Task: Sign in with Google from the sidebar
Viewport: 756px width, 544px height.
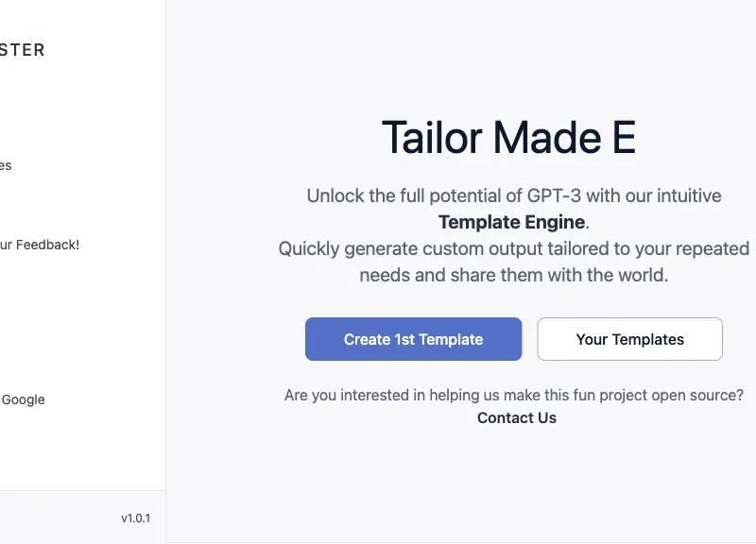Action: click(23, 399)
